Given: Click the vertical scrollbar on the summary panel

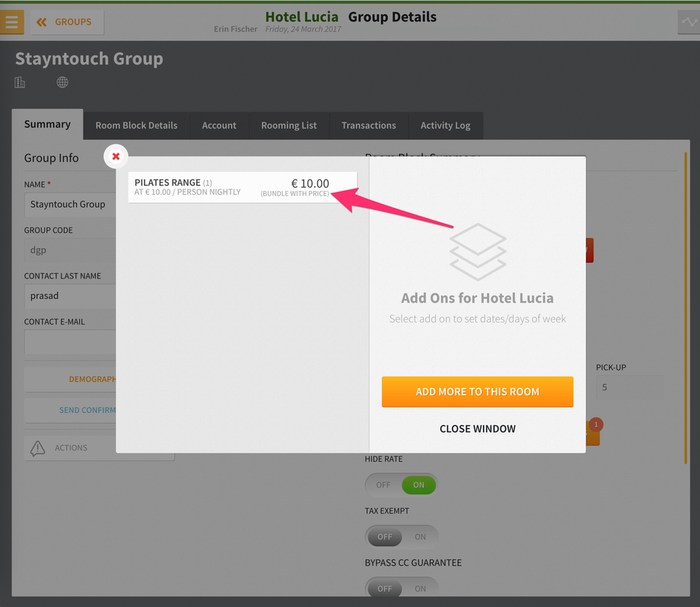Looking at the screenshot, I should [x=686, y=308].
